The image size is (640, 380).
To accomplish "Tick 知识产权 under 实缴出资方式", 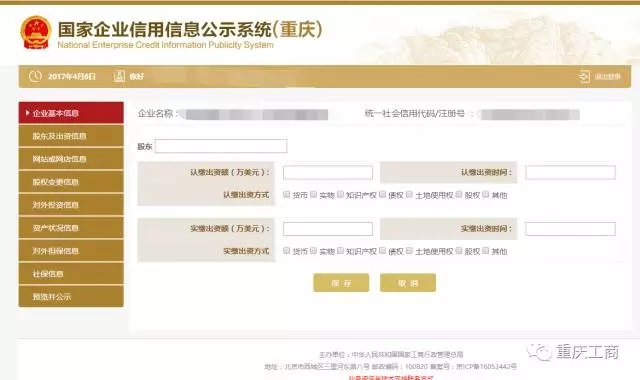I will 340,250.
